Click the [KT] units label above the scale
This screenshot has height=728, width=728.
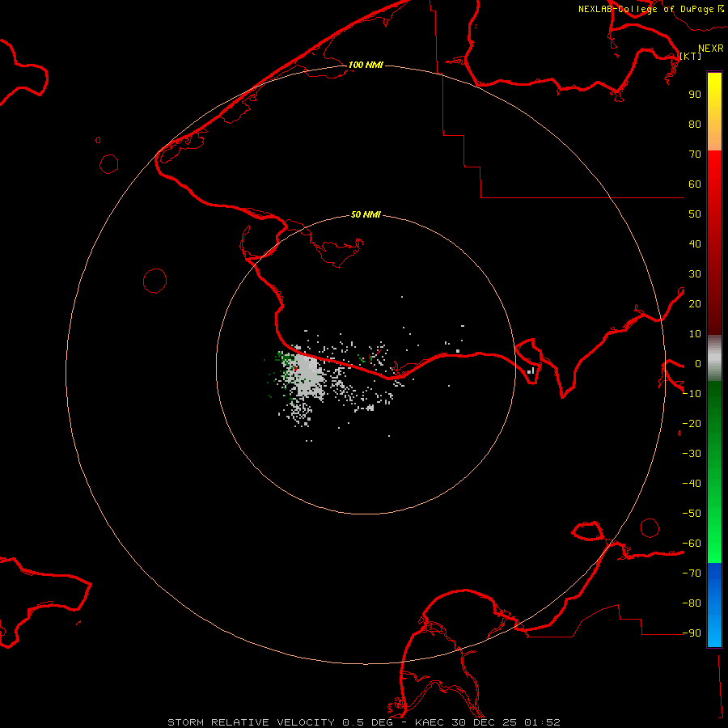click(691, 56)
